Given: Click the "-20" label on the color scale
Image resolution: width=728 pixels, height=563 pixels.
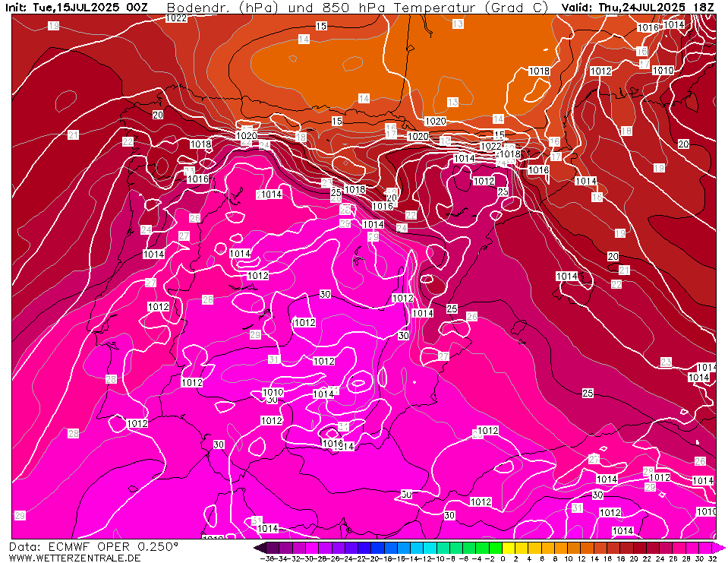Looking at the screenshot, I should (373, 558).
